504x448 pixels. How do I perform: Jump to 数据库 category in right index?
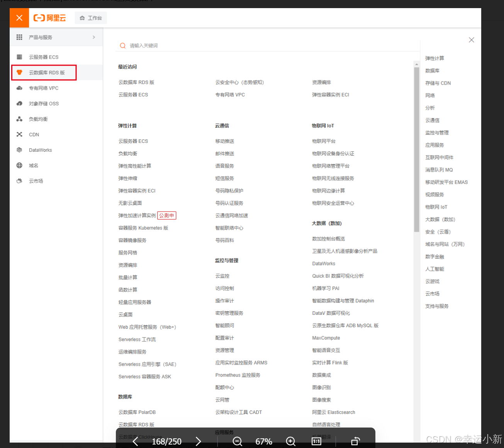tap(432, 71)
